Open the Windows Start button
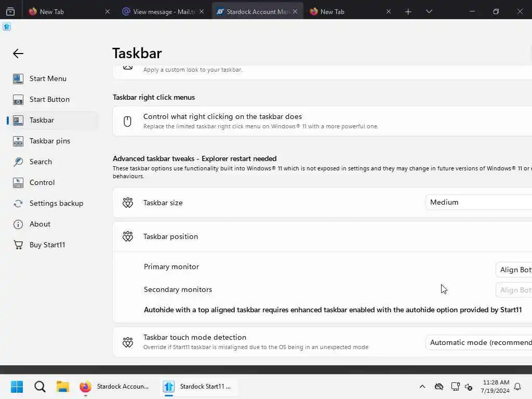 pos(17,387)
